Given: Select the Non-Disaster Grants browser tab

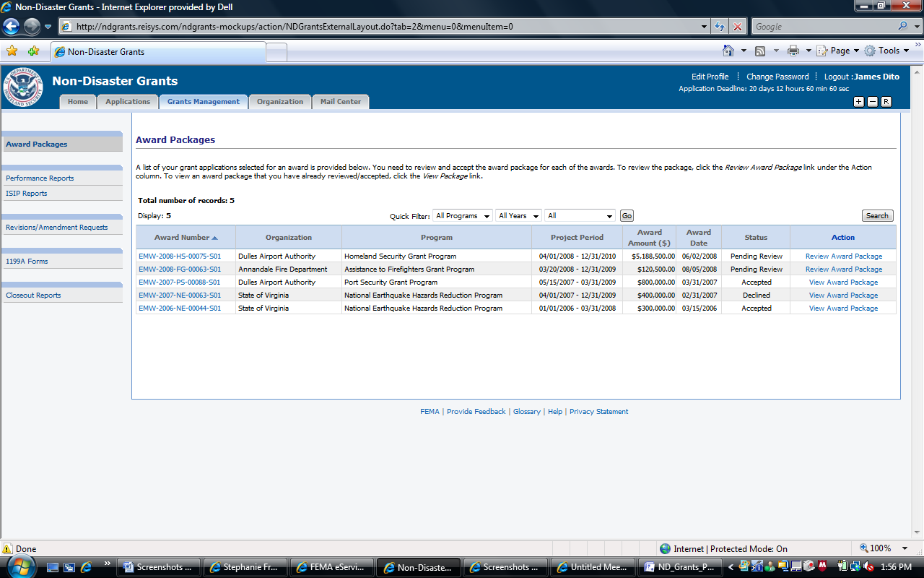Looking at the screenshot, I should tap(158, 52).
